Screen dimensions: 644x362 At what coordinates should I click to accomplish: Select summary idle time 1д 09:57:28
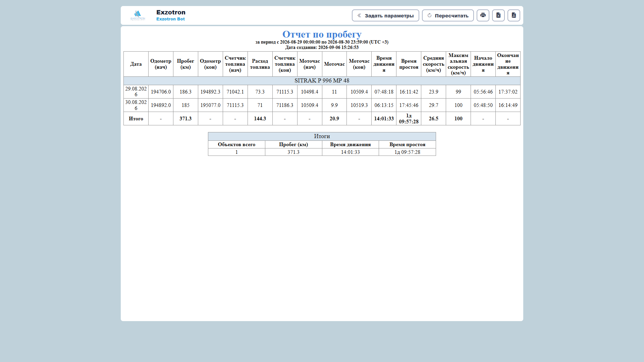tap(407, 152)
